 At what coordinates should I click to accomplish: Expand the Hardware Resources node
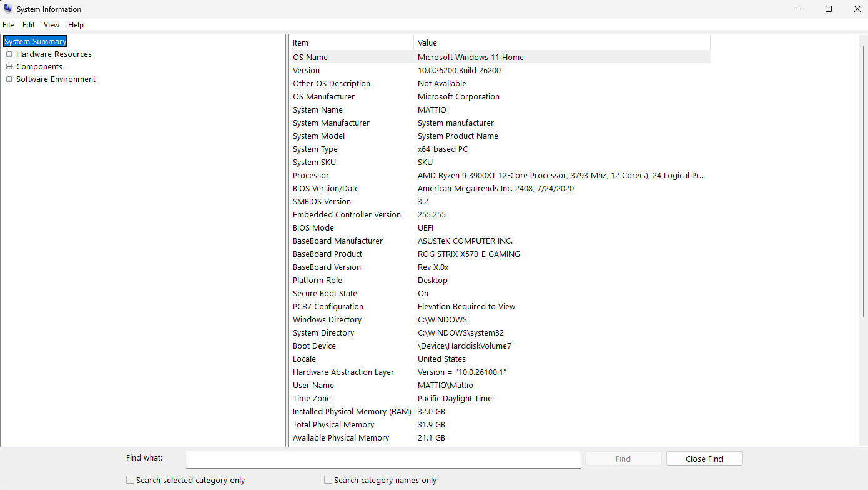point(9,54)
